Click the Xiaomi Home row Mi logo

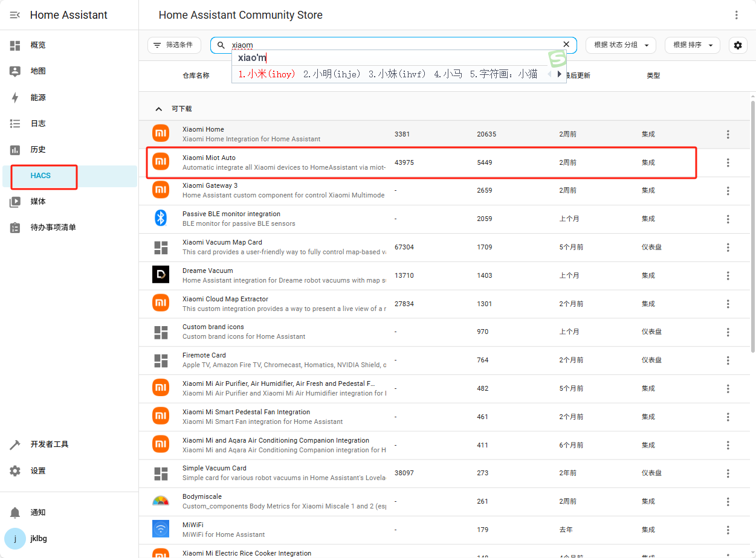(161, 133)
